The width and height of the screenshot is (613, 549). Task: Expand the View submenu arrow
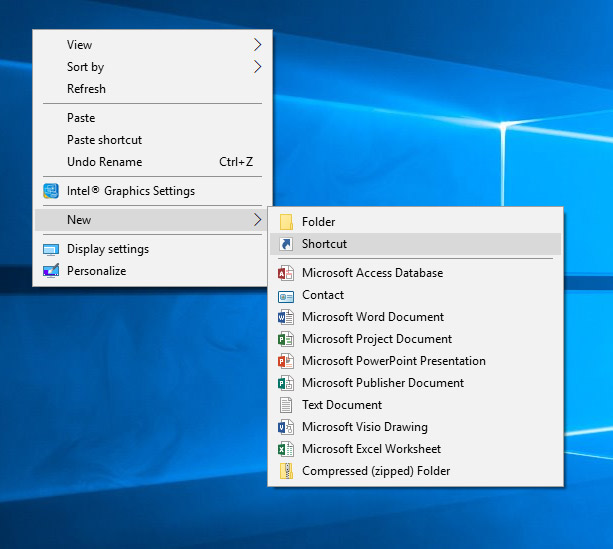257,45
